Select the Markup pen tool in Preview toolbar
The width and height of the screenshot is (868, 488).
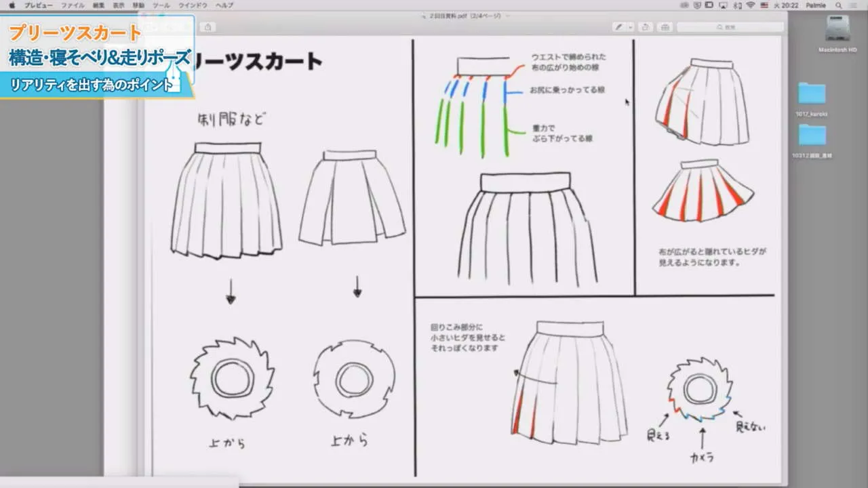[x=619, y=26]
